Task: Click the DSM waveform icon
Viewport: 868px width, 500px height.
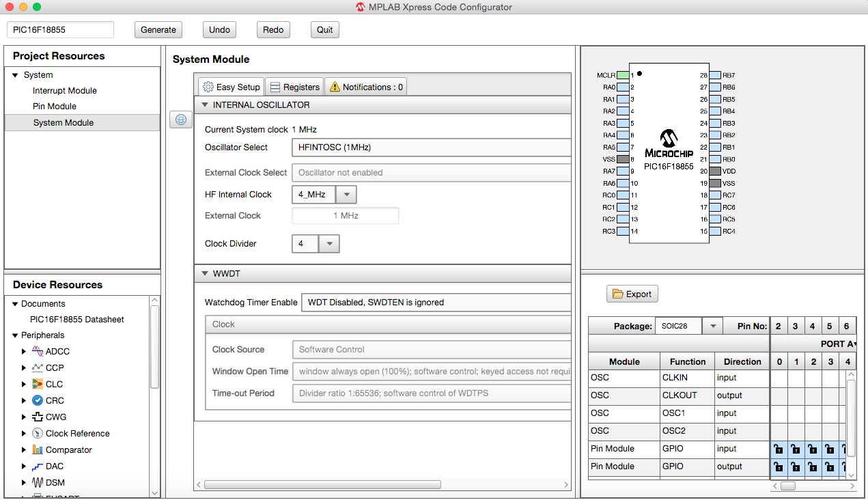Action: point(39,482)
